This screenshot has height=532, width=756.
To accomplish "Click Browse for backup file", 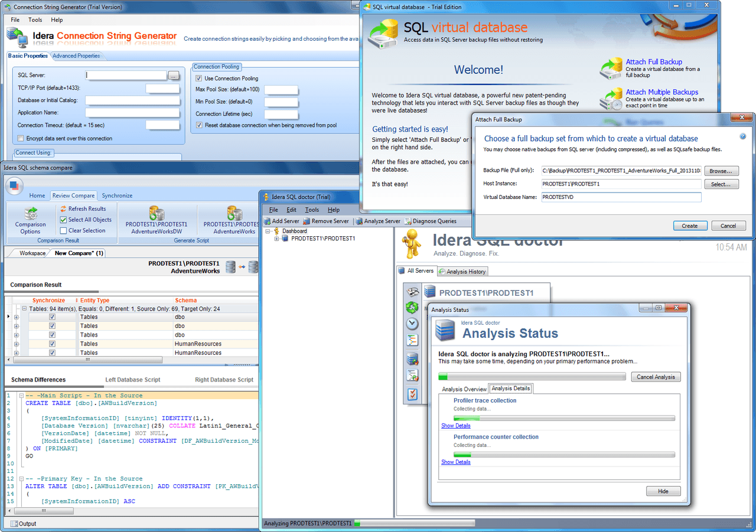I will (721, 171).
